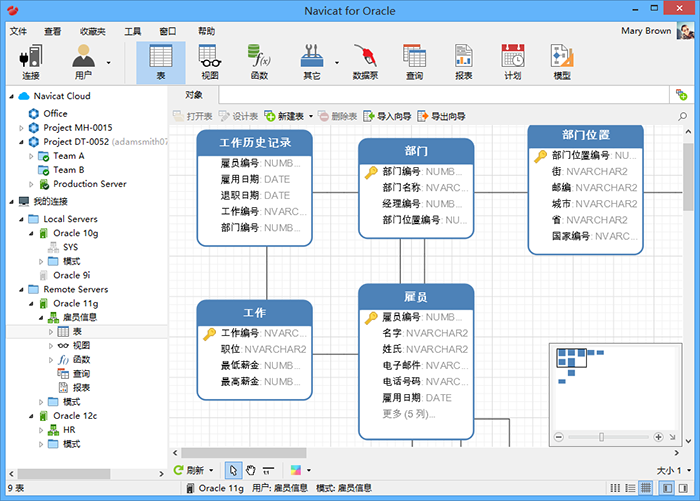This screenshot has height=501, width=700.
Task: Click the Refresh (刷新) button
Action: [189, 470]
